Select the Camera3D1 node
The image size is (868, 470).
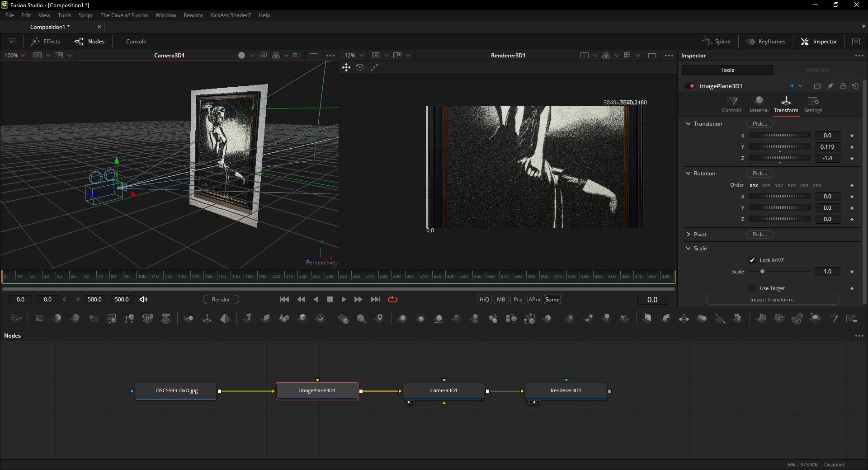(x=443, y=390)
